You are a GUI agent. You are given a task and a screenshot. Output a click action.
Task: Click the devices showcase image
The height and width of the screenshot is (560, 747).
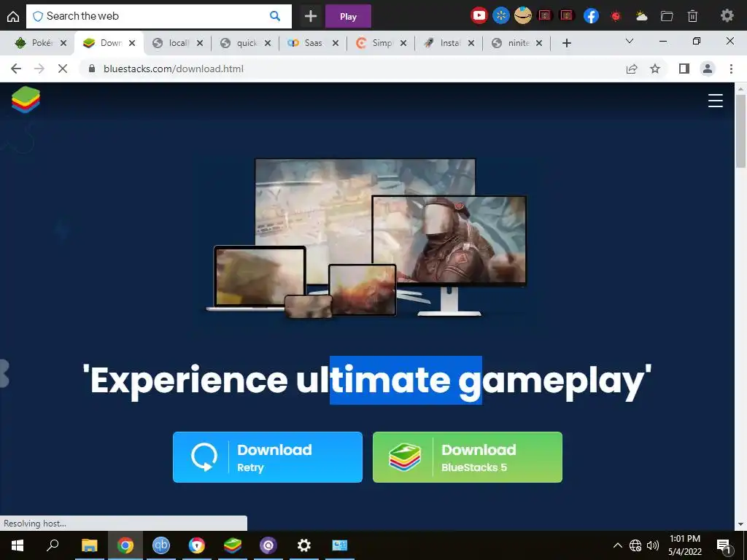[367, 238]
